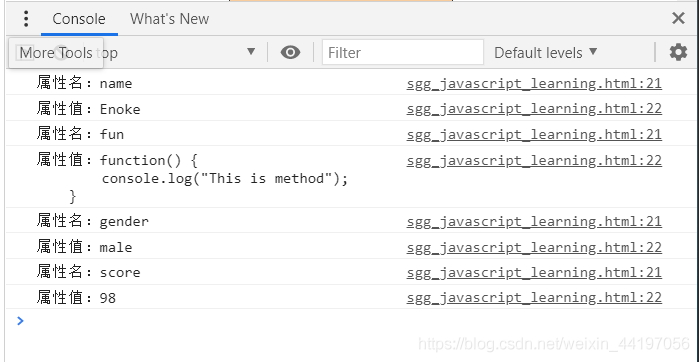Open source link for the Enoke row
The image size is (699, 362).
(x=534, y=109)
